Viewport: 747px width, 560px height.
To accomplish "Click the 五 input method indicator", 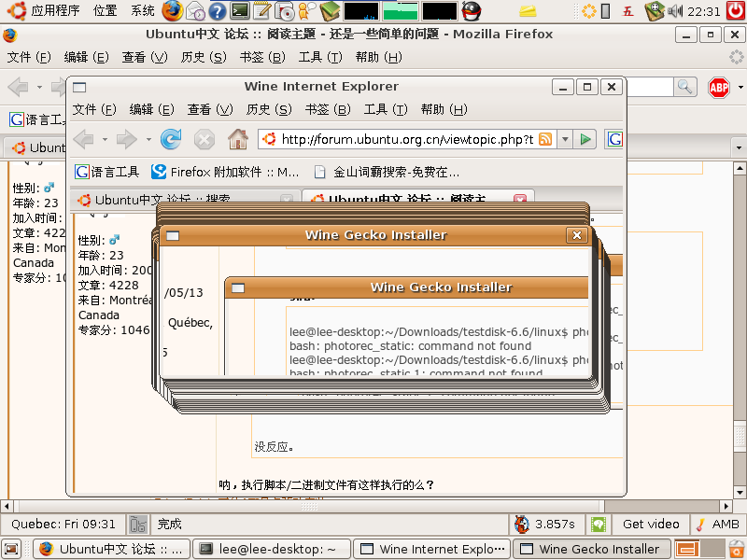I will tap(627, 11).
